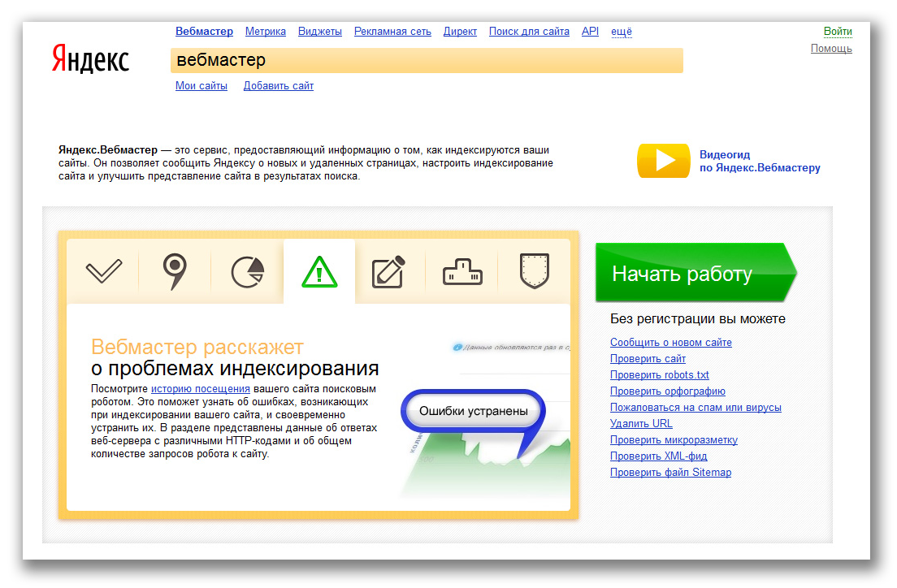Click Без регистрации вы можете text

click(697, 319)
